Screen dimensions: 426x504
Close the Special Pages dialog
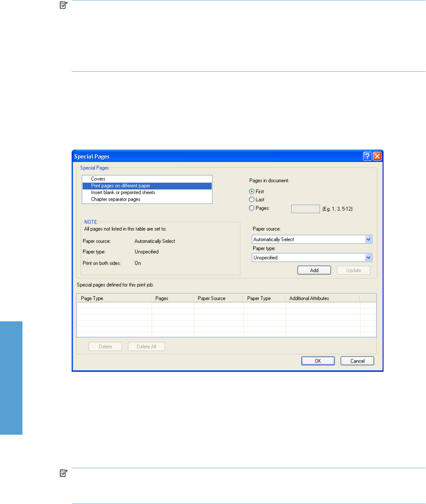[x=377, y=156]
